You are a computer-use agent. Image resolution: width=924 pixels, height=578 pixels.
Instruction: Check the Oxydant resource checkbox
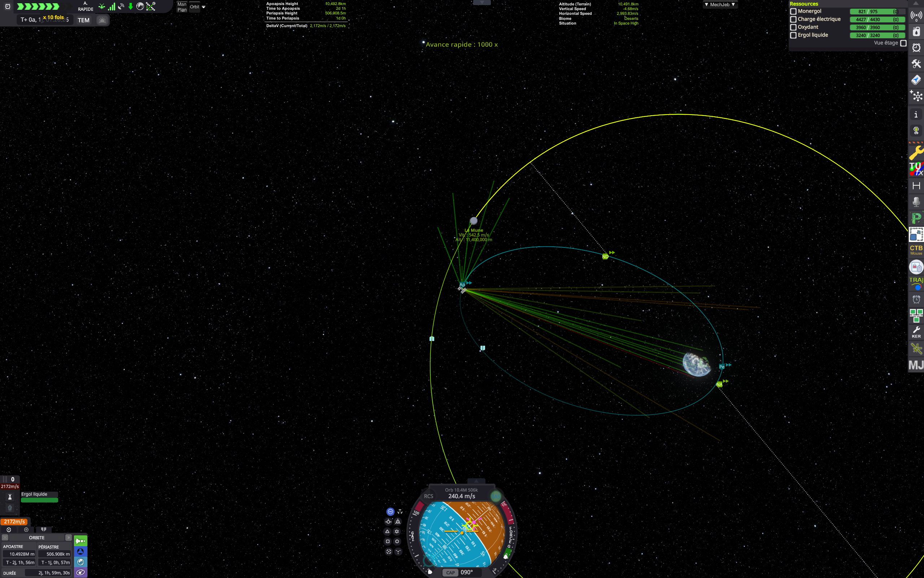coord(793,27)
